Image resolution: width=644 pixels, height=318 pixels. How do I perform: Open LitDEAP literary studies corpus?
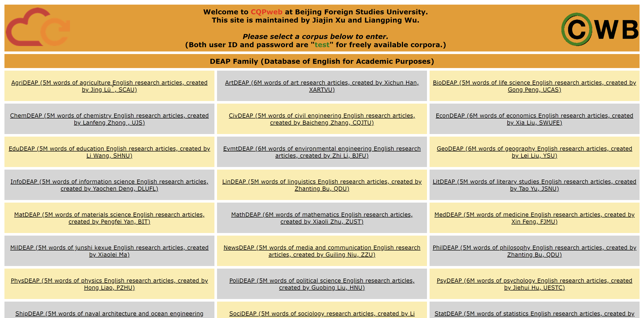coord(534,182)
